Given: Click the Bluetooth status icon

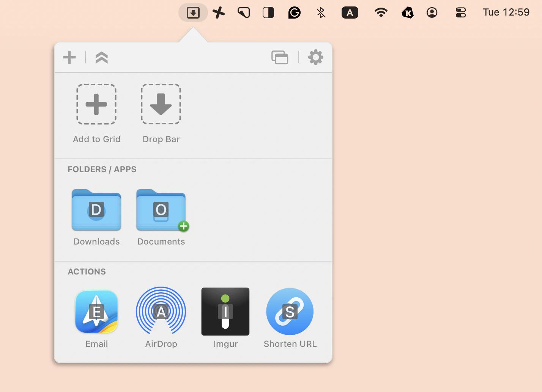Looking at the screenshot, I should (x=320, y=13).
